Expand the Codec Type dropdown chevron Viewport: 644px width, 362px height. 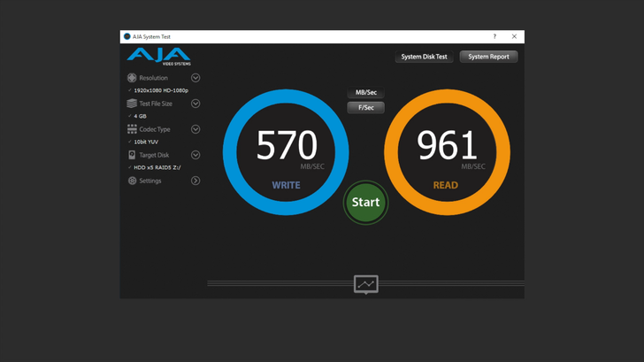pos(195,129)
